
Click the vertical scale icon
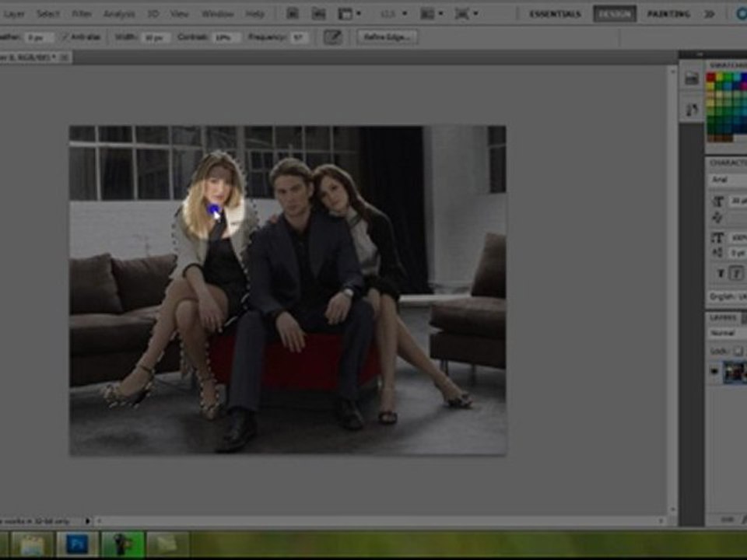pos(717,238)
